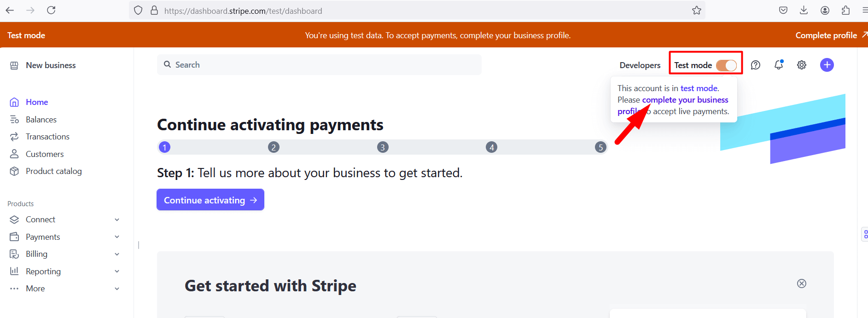This screenshot has height=318, width=868.
Task: Open the notifications bell icon
Action: tap(779, 65)
